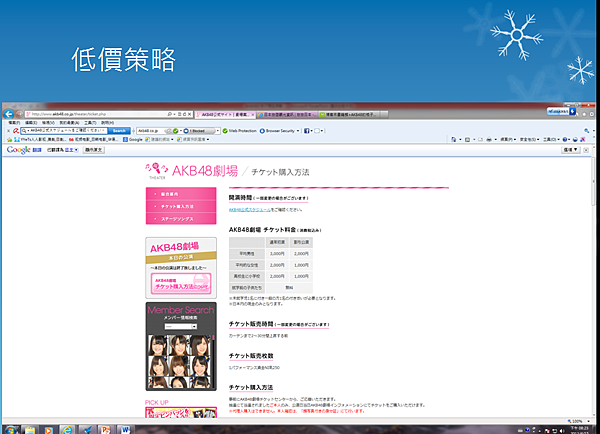Select the チケット購入方法 pink sidebar item
600x434 pixels.
[181, 206]
